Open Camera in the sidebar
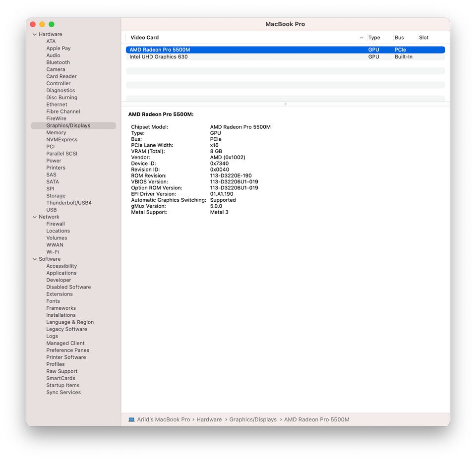Image resolution: width=476 pixels, height=461 pixels. point(56,69)
